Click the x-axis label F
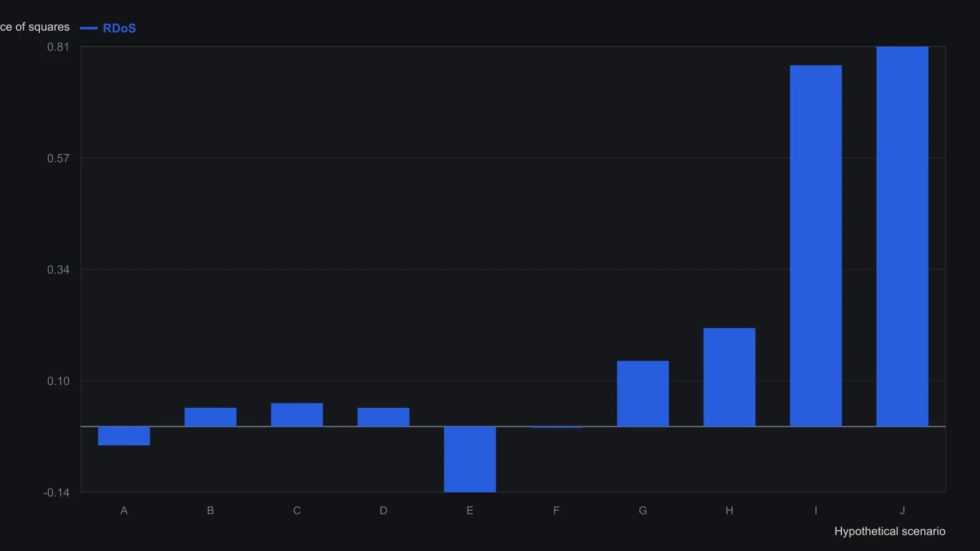Image resolution: width=980 pixels, height=551 pixels. (x=556, y=511)
